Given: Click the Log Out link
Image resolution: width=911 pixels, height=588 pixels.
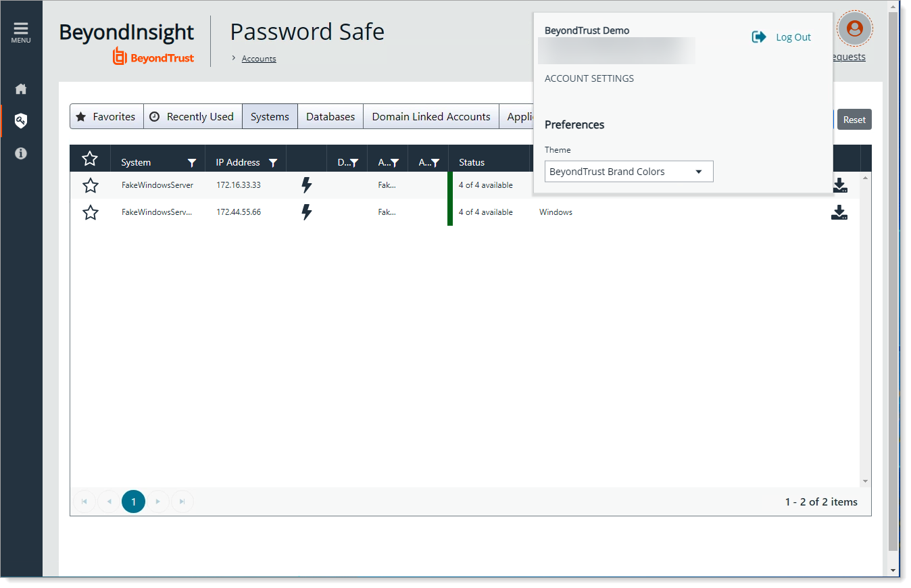Looking at the screenshot, I should [x=793, y=37].
